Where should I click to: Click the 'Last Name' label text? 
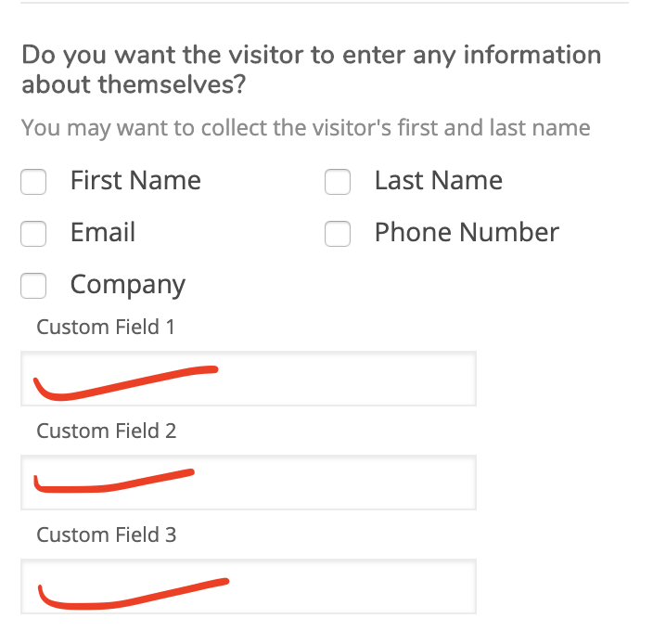point(439,181)
